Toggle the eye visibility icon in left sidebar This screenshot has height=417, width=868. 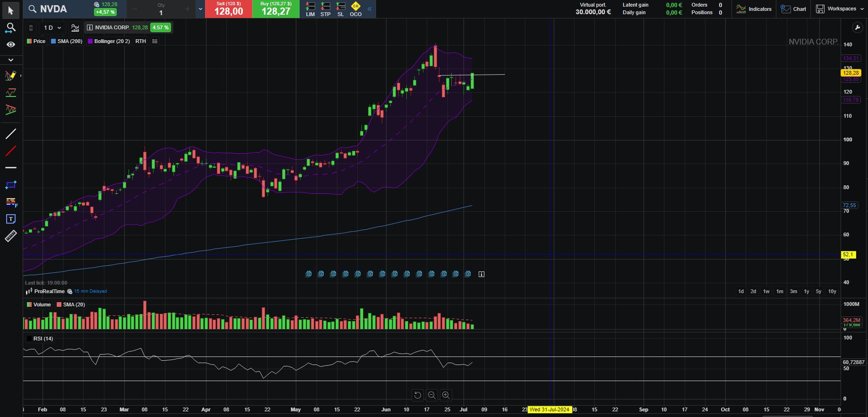point(10,44)
